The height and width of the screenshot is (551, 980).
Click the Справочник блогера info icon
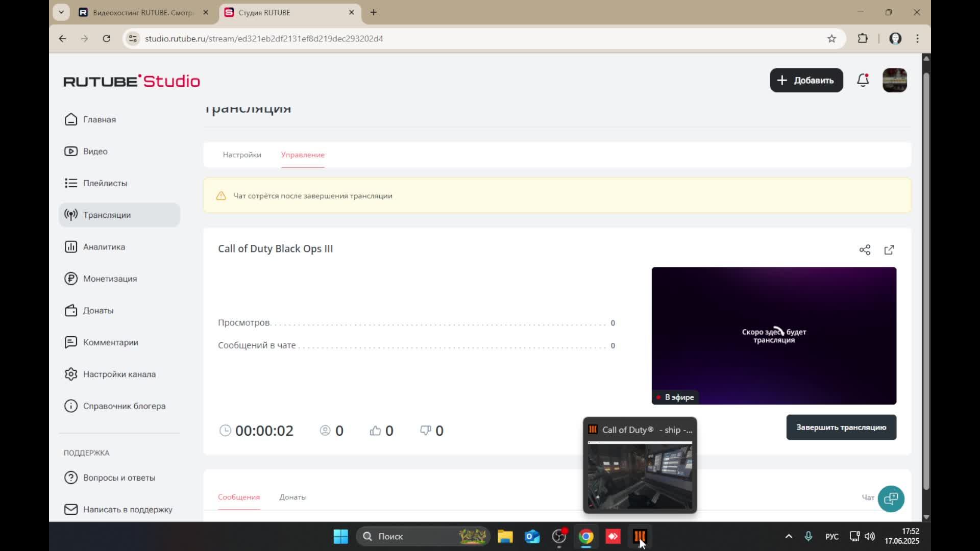71,406
